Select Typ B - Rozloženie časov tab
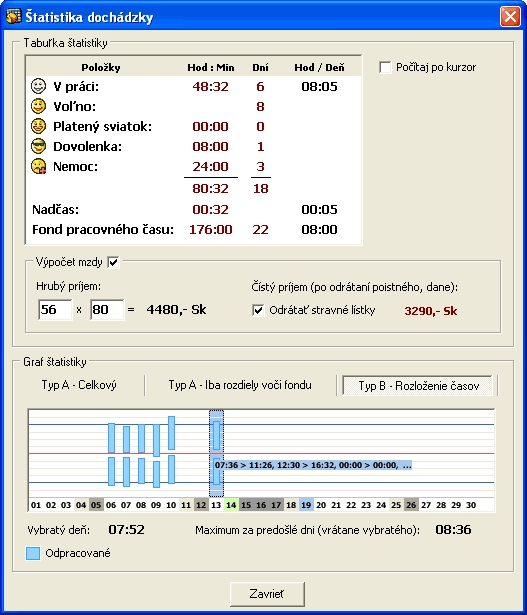Screen dimensions: 527x615 pyautogui.click(x=418, y=386)
